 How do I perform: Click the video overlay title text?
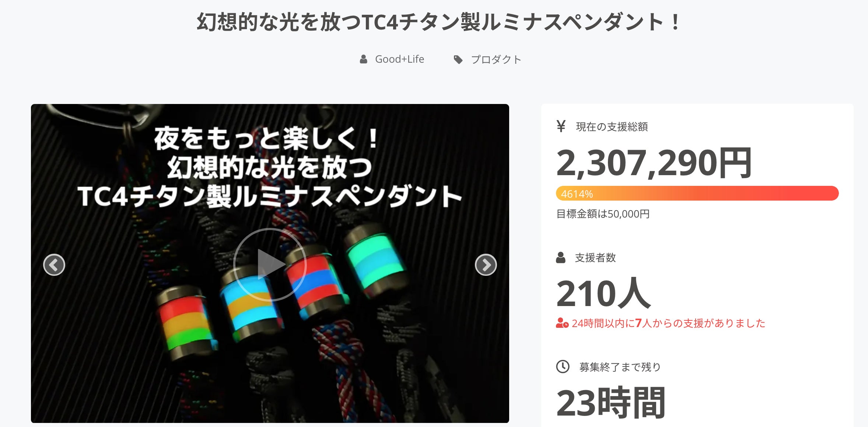point(270,167)
